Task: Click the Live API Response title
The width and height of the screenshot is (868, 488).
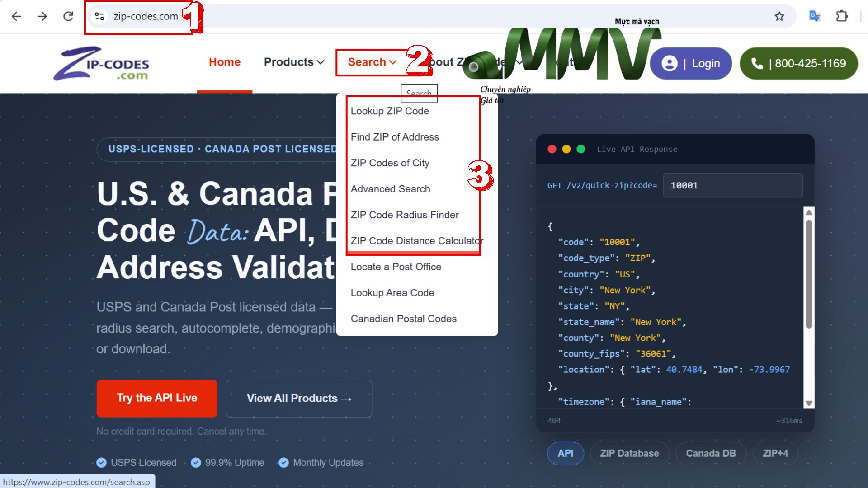Action: (x=637, y=149)
